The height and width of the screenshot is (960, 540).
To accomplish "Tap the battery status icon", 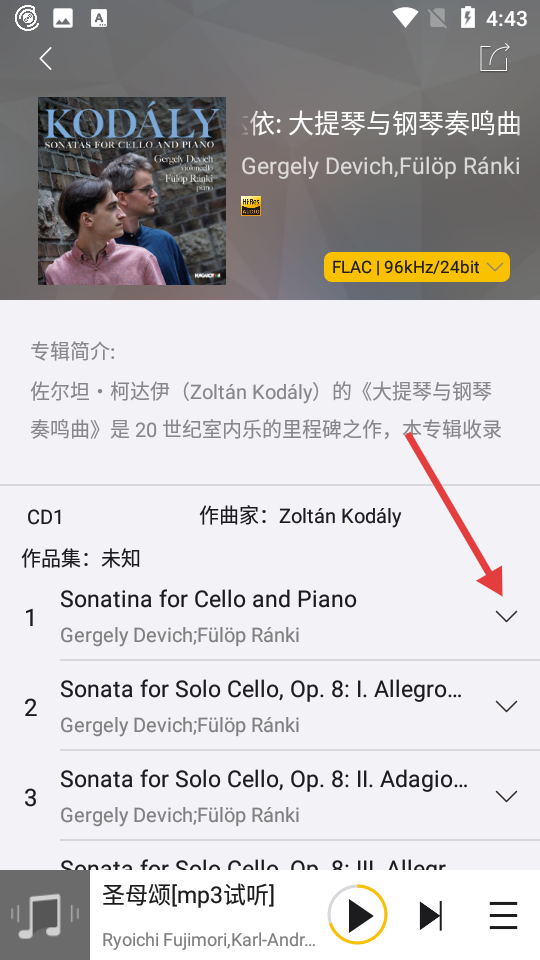I will pyautogui.click(x=468, y=18).
